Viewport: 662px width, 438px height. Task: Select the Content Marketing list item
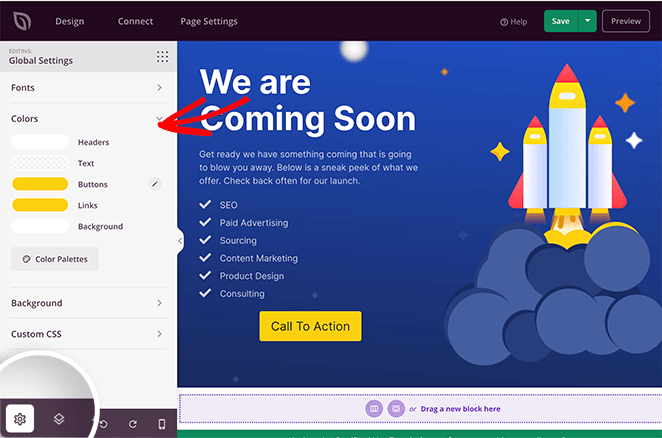point(248,258)
